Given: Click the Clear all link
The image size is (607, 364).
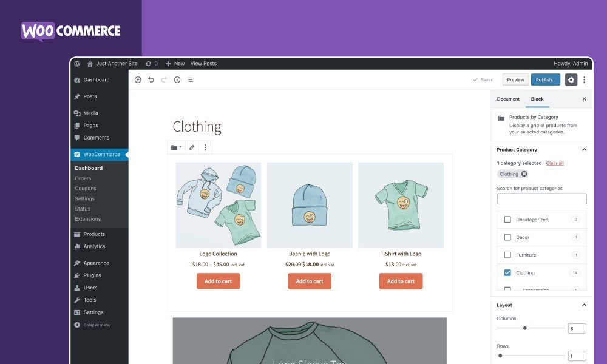Looking at the screenshot, I should [555, 163].
